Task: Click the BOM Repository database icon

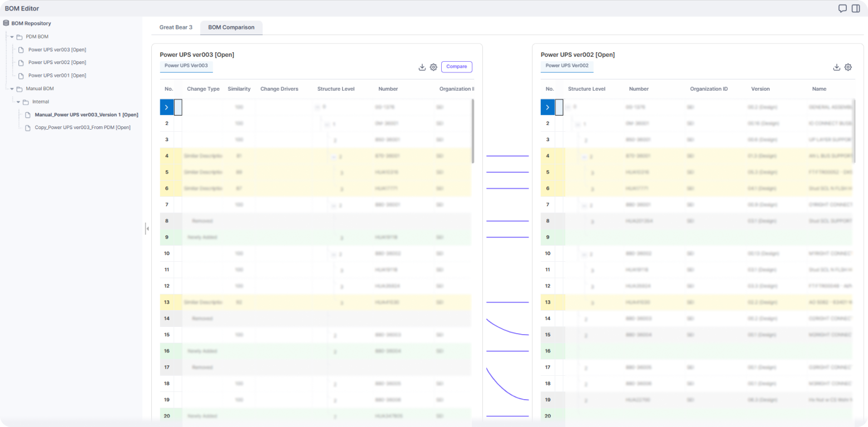Action: [6, 23]
